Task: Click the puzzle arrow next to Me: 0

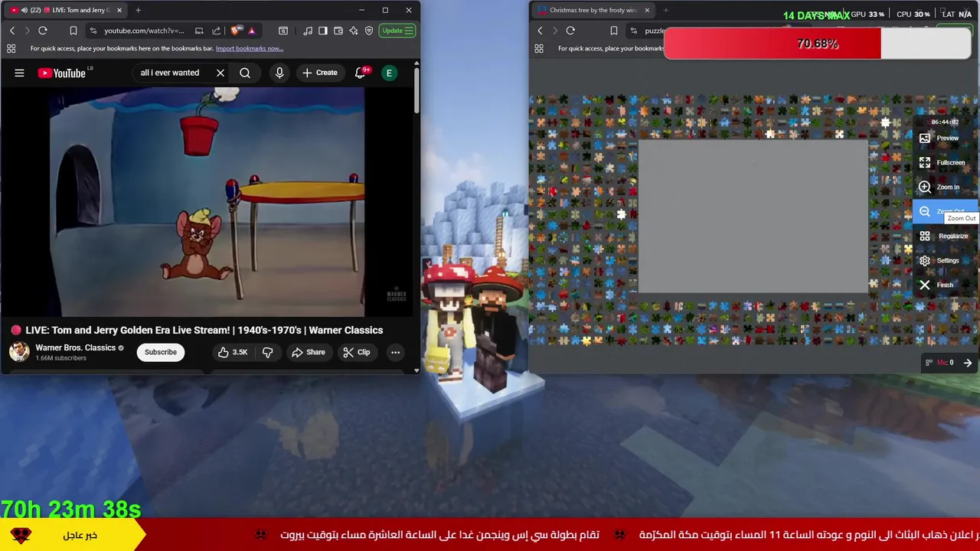Action: (x=968, y=363)
